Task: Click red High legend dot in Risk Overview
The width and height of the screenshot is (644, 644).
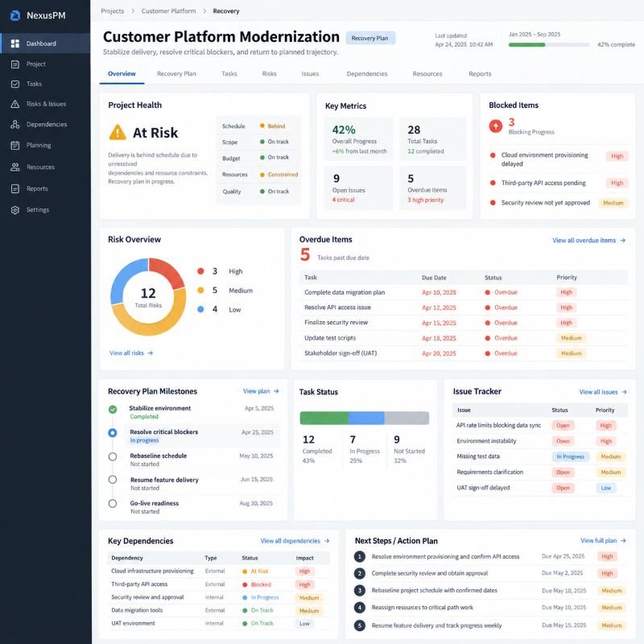Action: (x=200, y=271)
